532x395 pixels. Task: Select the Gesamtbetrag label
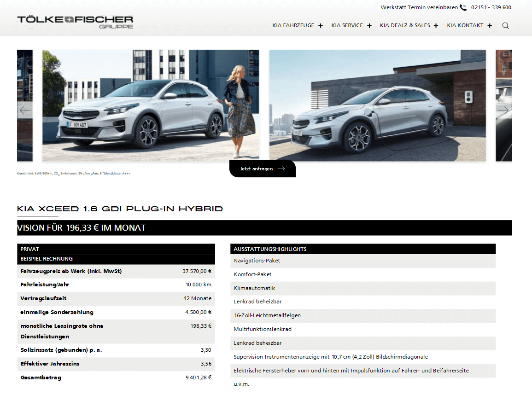point(41,378)
